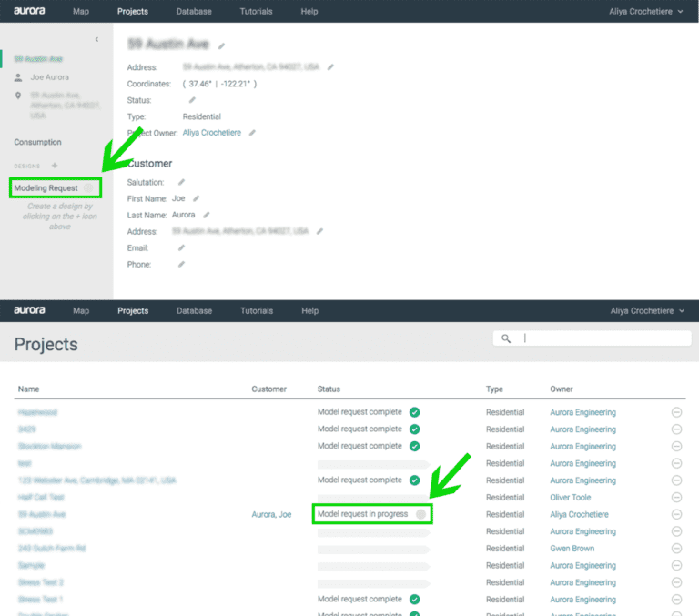Image resolution: width=699 pixels, height=616 pixels.
Task: Click the aurora logo in the lower navigation bar
Action: 29,310
